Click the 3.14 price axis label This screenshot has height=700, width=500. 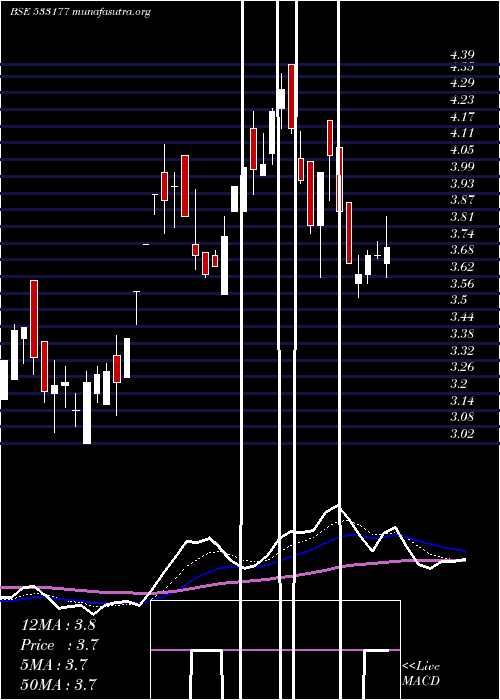(x=462, y=400)
